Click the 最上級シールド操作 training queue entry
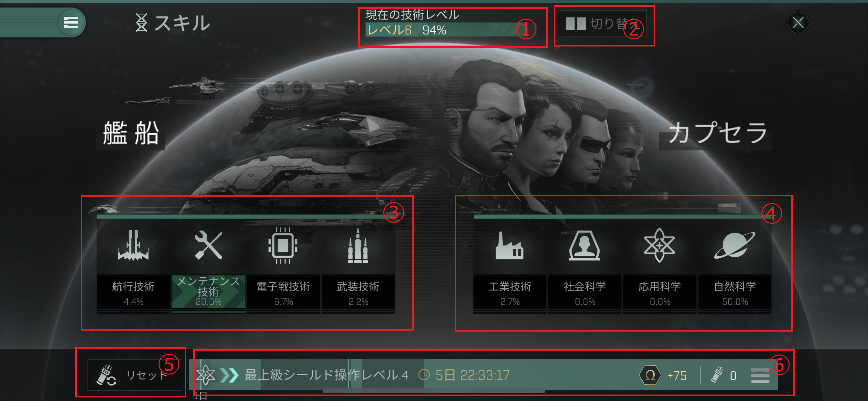 (326, 375)
